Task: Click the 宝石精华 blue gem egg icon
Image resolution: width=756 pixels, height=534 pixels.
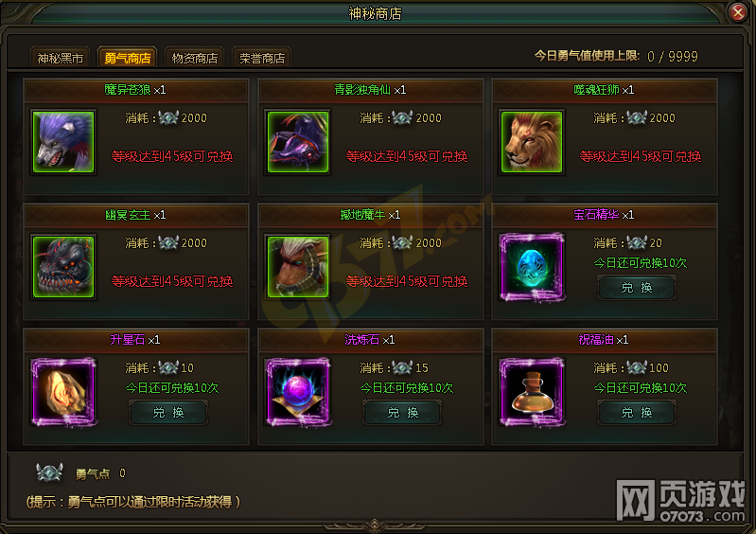Action: (532, 267)
